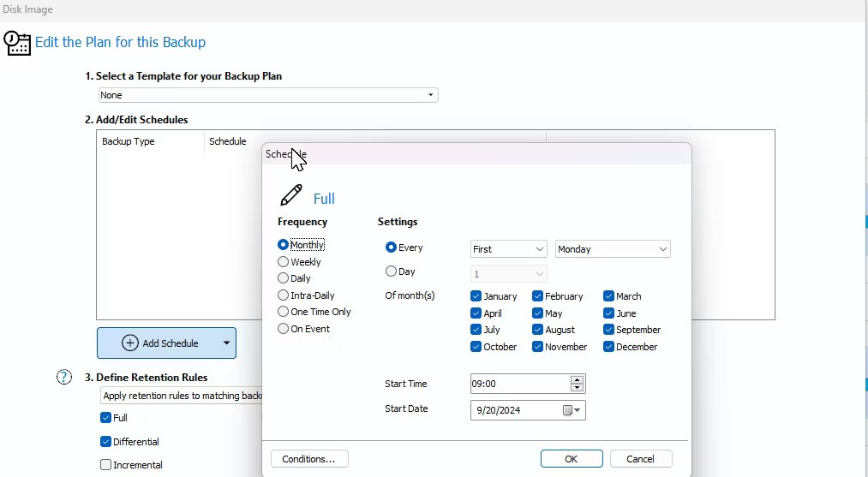Uncheck the January month checkbox
The width and height of the screenshot is (868, 477).
476,296
